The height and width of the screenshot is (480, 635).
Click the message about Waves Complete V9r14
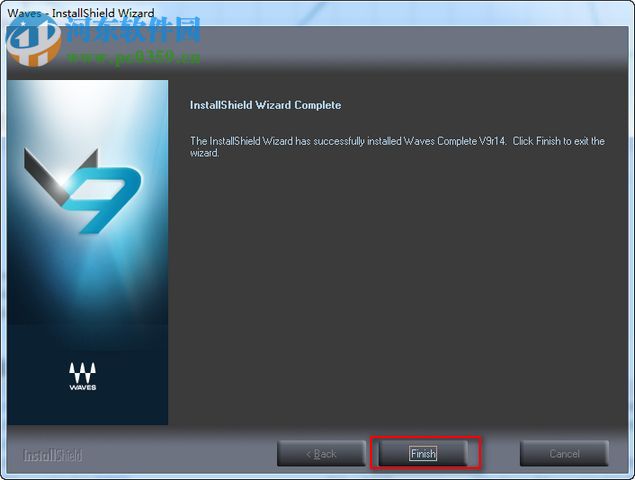pos(397,147)
